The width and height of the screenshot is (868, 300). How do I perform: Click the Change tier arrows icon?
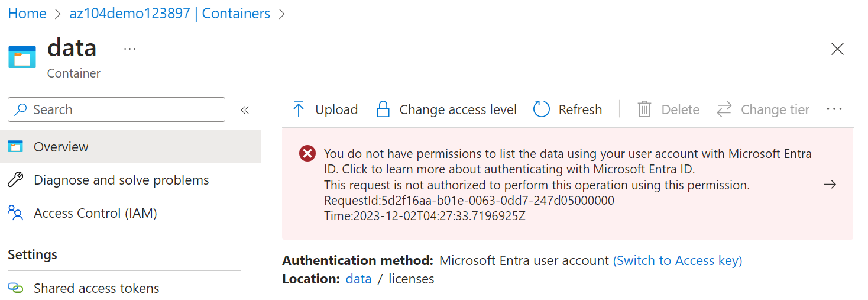(x=724, y=109)
